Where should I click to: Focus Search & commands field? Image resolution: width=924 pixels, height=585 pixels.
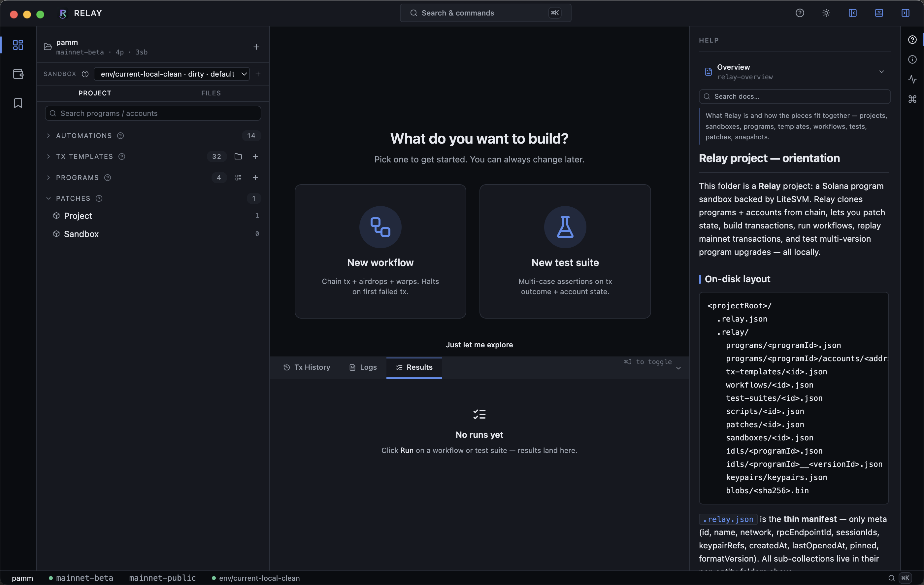point(485,13)
